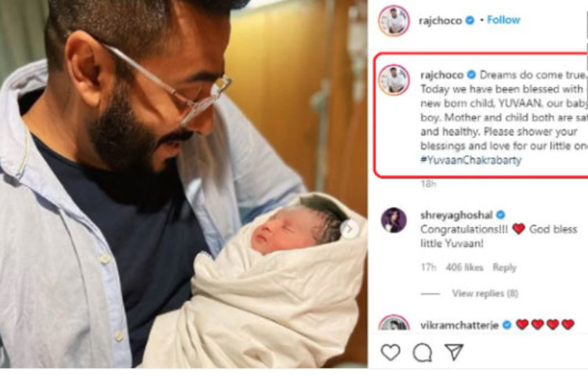The height and width of the screenshot is (376, 588).
Task: Share the post with the paper plane icon
Action: tap(454, 352)
